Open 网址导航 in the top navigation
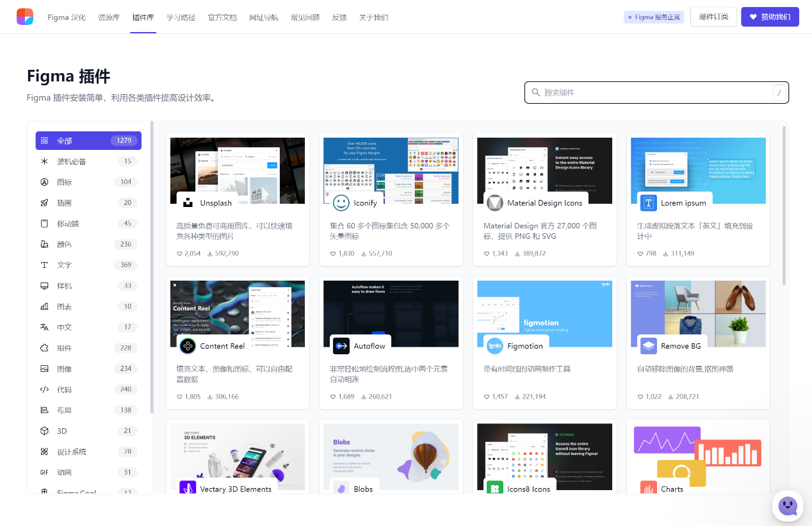Image resolution: width=812 pixels, height=526 pixels. (x=264, y=17)
